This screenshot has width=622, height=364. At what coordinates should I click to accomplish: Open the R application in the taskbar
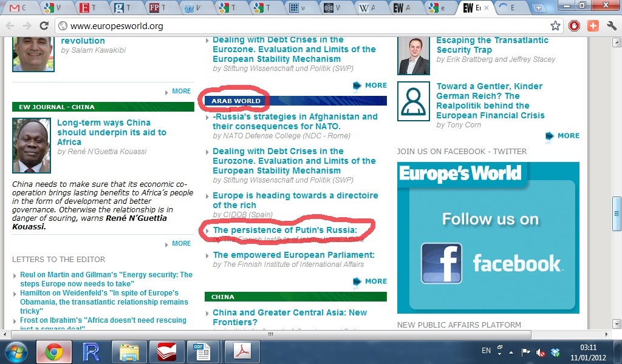pyautogui.click(x=92, y=352)
